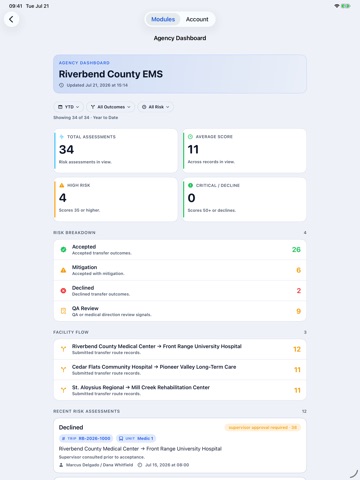
Task: Click the clock icon beside Jul 15, 2026
Action: point(140,465)
